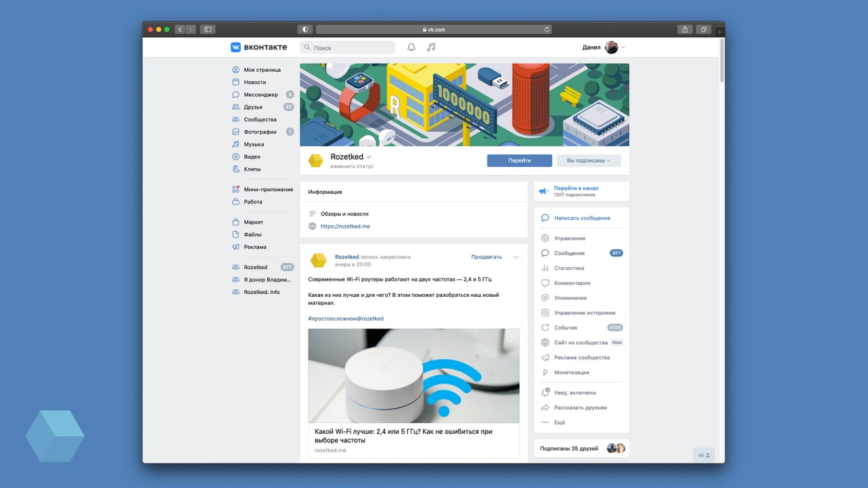Toggle Увед. включены notifications
Viewport: 868px width, 488px height.
coord(575,393)
